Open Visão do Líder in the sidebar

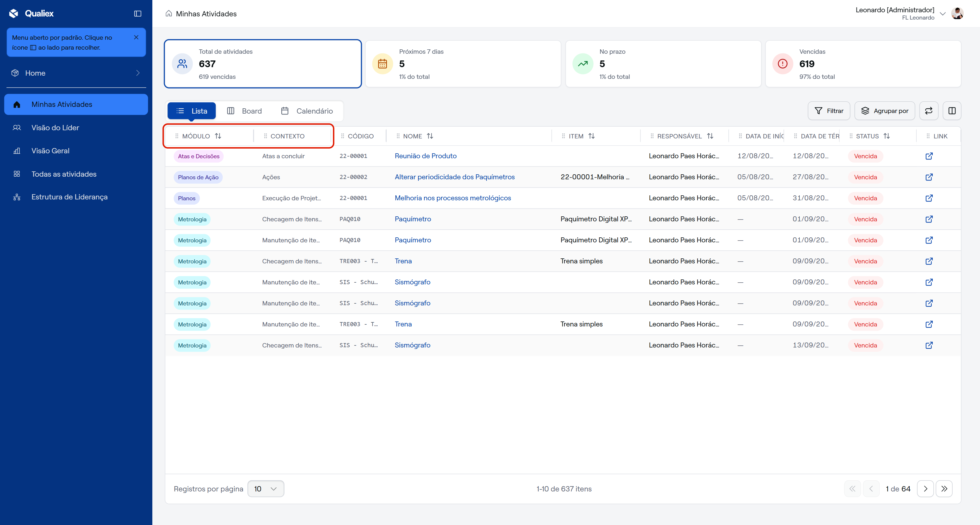click(x=76, y=128)
